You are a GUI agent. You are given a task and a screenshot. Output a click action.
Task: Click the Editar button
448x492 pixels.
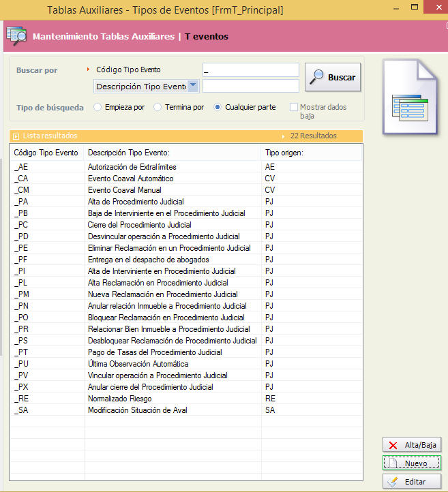tap(412, 481)
